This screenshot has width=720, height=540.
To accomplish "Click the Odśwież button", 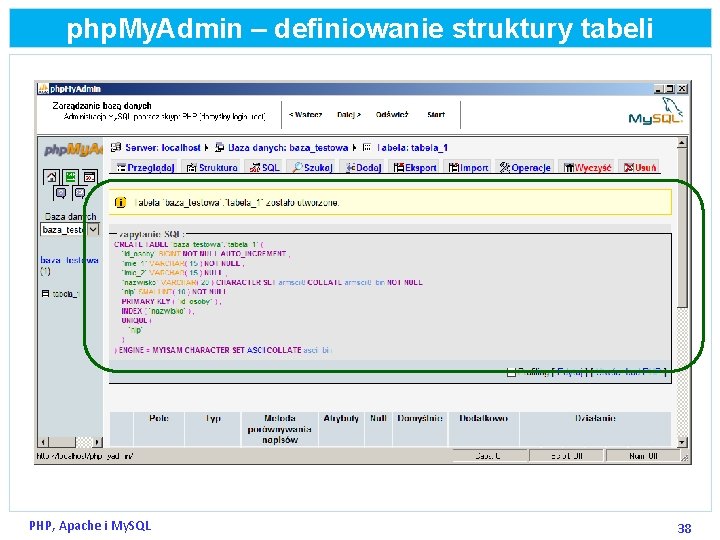I will coord(392,114).
